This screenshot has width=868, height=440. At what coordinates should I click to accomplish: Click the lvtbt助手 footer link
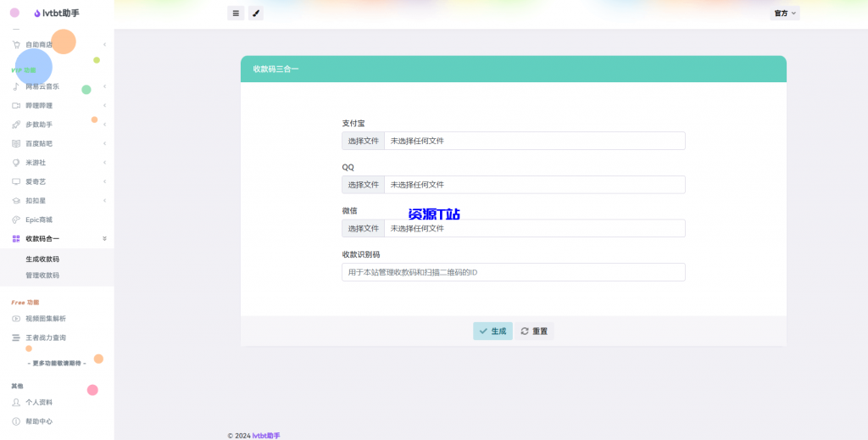coord(266,436)
